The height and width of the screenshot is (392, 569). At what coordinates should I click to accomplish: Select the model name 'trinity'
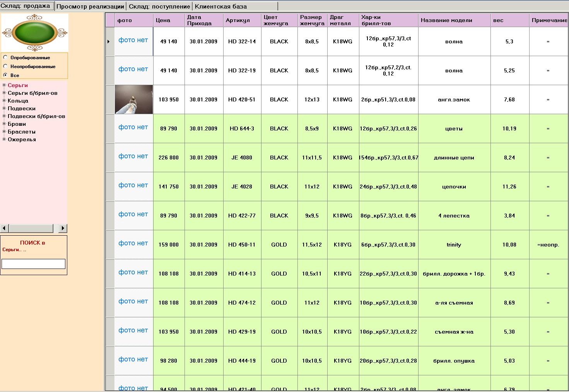point(454,245)
